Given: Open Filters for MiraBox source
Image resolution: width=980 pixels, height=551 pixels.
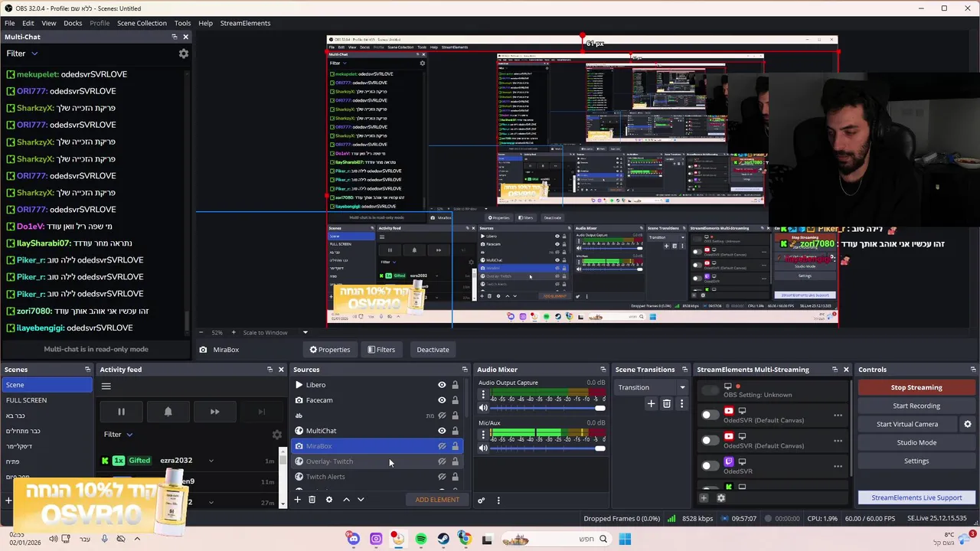Looking at the screenshot, I should (x=381, y=350).
